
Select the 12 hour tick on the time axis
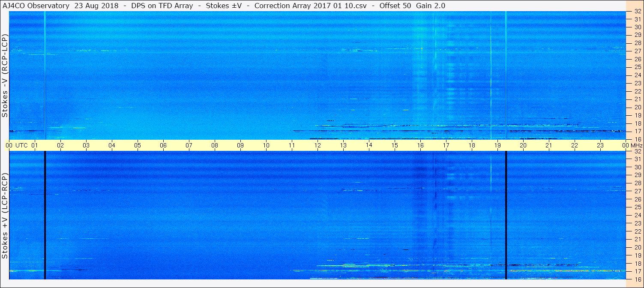[318, 145]
